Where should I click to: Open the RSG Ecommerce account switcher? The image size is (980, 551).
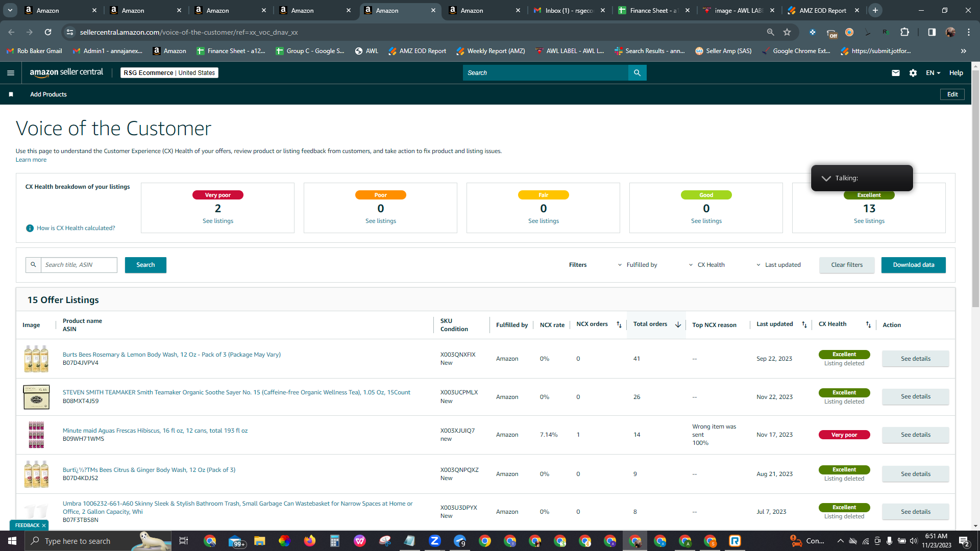pos(169,73)
